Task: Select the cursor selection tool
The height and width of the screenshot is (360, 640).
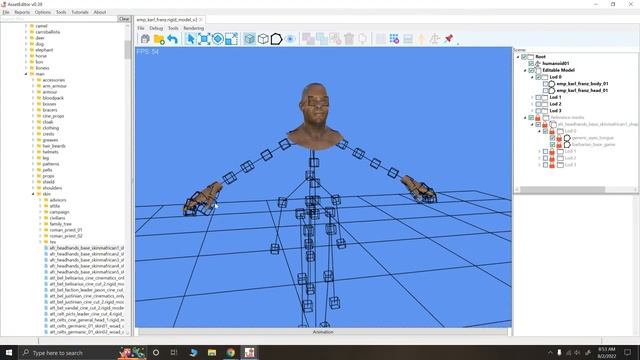Action: coord(190,39)
